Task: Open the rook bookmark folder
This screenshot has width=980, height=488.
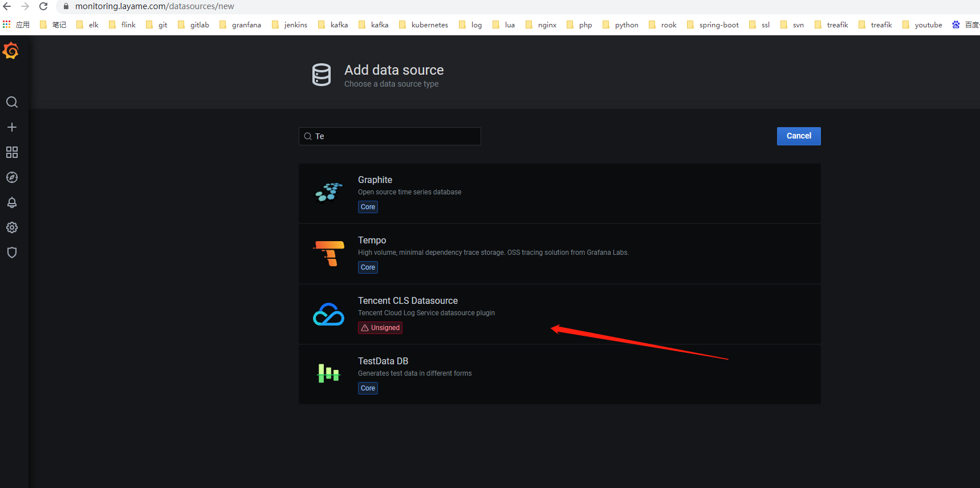Action: [663, 25]
